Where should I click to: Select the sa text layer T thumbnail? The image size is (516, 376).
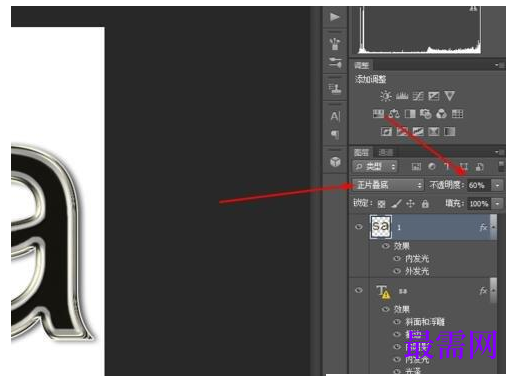383,291
